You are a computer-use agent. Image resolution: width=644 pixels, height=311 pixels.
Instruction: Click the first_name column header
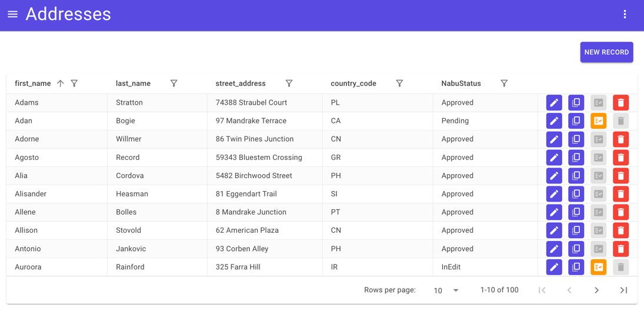coord(33,83)
